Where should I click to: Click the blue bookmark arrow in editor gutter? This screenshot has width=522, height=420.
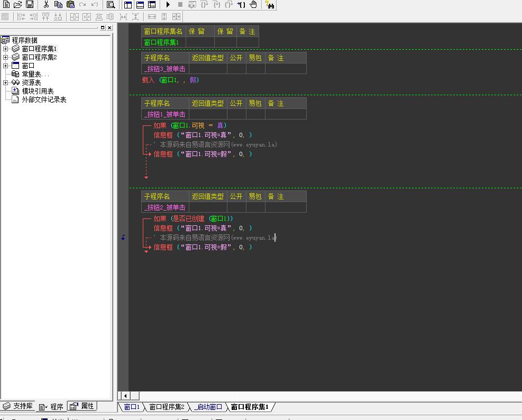[x=123, y=238]
